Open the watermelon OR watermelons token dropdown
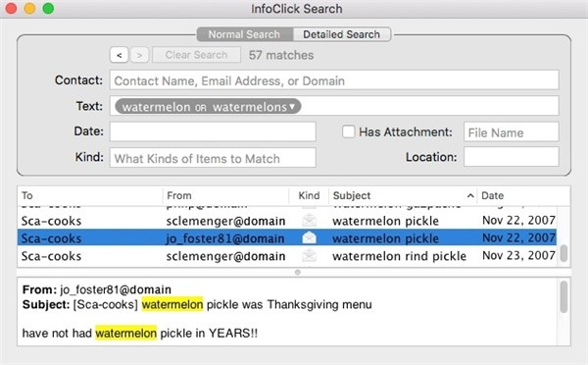 (x=292, y=107)
